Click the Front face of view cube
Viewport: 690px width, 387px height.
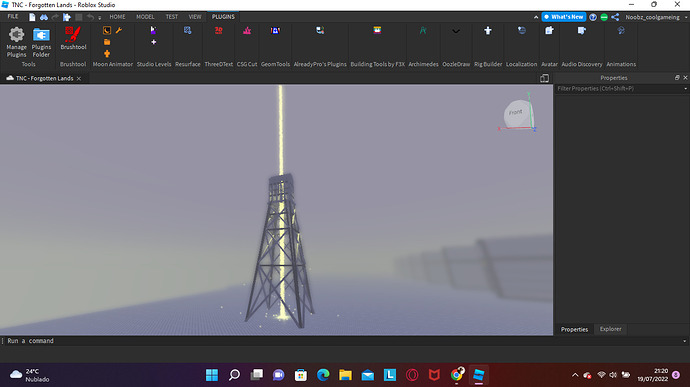click(516, 113)
